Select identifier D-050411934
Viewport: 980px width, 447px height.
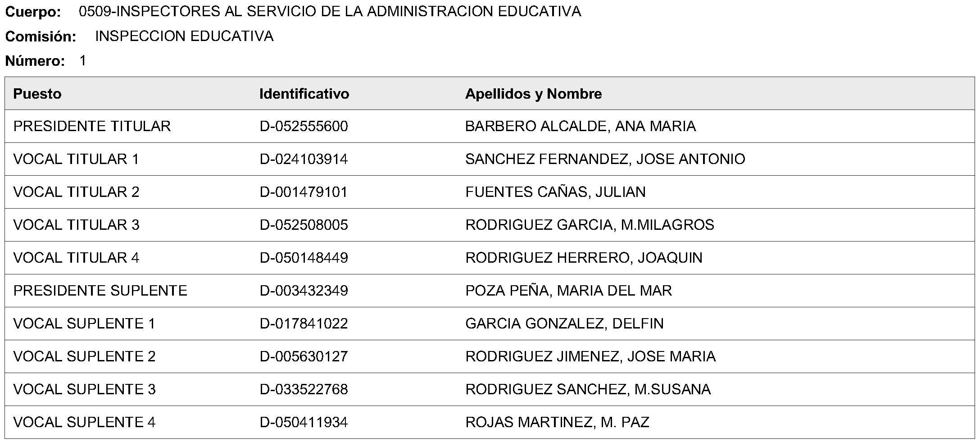(304, 422)
